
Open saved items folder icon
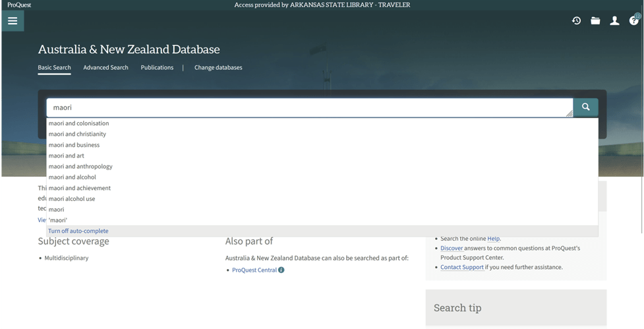595,21
